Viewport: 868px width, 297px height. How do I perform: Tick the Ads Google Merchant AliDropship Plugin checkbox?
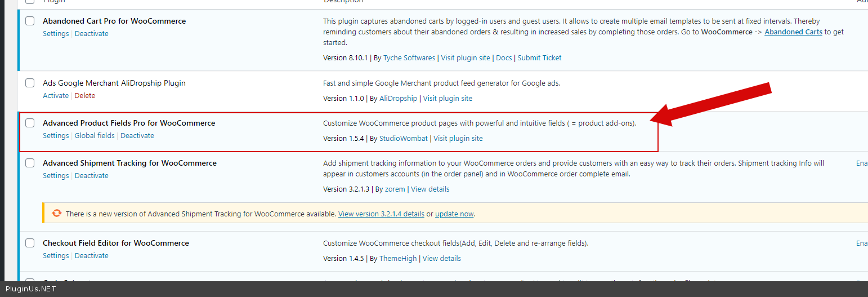tap(30, 83)
